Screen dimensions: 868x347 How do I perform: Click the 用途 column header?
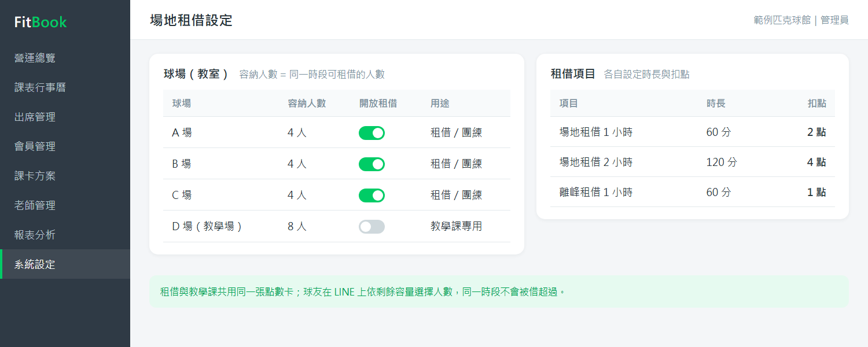[x=440, y=104]
